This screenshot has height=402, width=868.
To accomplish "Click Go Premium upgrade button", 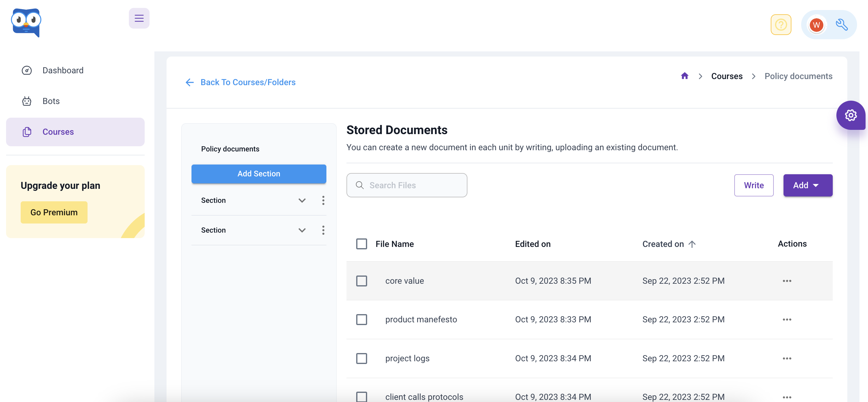I will pyautogui.click(x=53, y=212).
